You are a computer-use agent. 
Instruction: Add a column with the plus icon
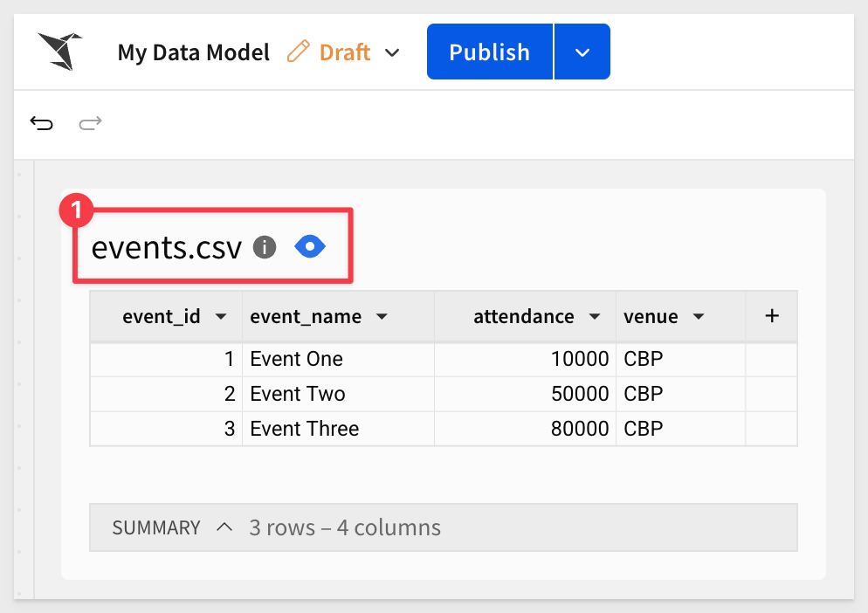(x=772, y=315)
